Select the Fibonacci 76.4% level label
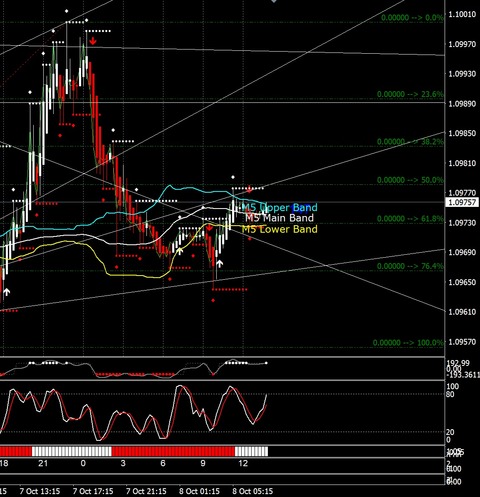The height and width of the screenshot is (497, 480). (x=410, y=266)
